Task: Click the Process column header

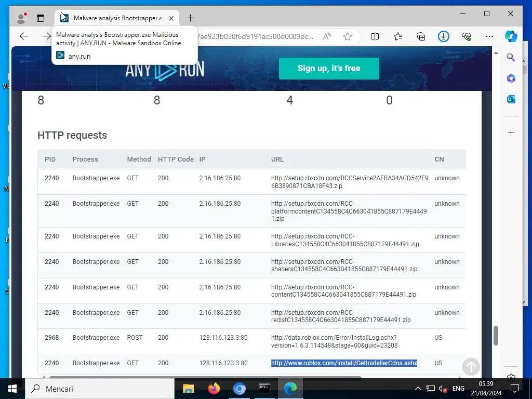Action: coord(85,159)
